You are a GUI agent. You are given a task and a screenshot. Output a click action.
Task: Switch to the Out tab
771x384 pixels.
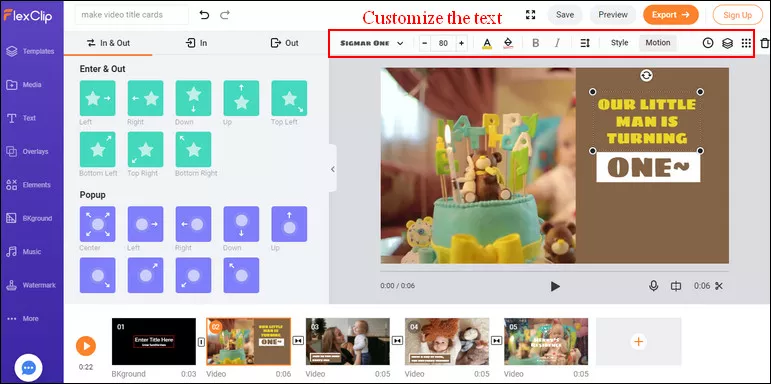point(284,43)
